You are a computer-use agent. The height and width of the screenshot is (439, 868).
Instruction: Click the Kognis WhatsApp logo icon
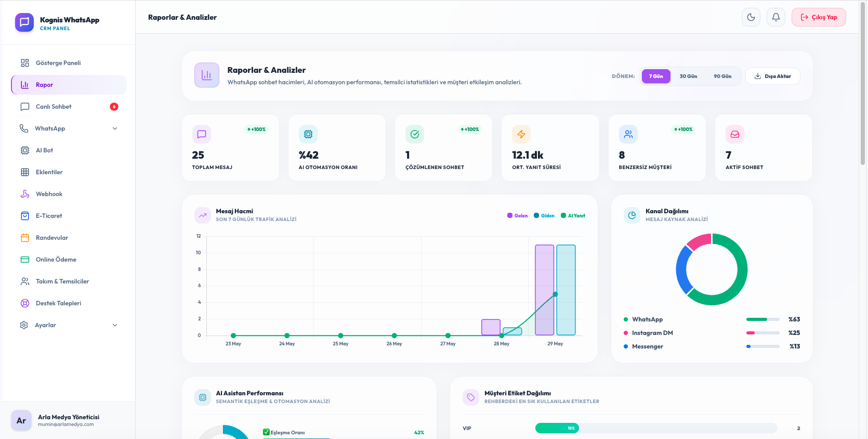tap(24, 22)
